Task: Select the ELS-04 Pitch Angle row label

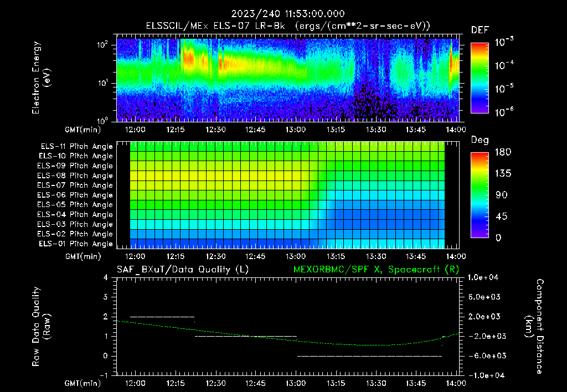Action: coord(75,214)
